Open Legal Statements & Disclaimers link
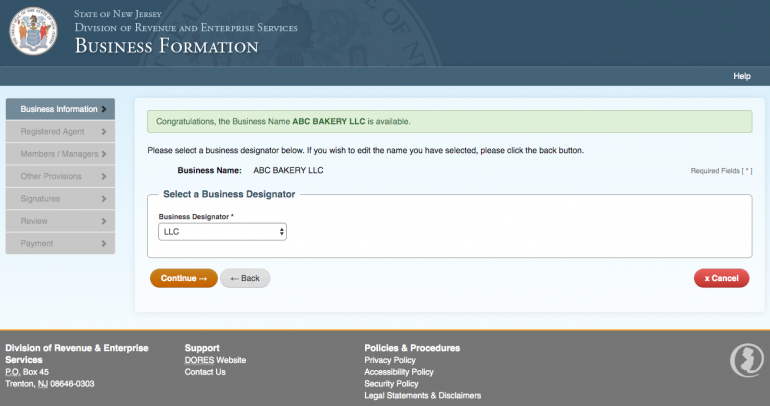Screen dimensions: 770x406 (422, 396)
